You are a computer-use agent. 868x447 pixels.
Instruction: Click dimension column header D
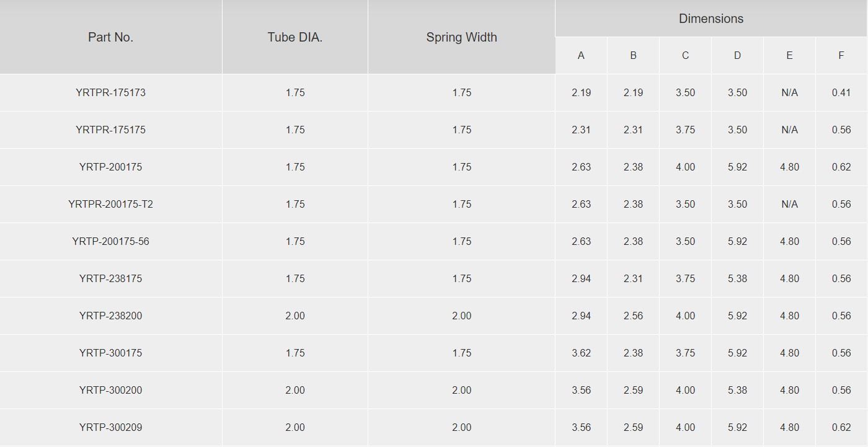point(737,56)
